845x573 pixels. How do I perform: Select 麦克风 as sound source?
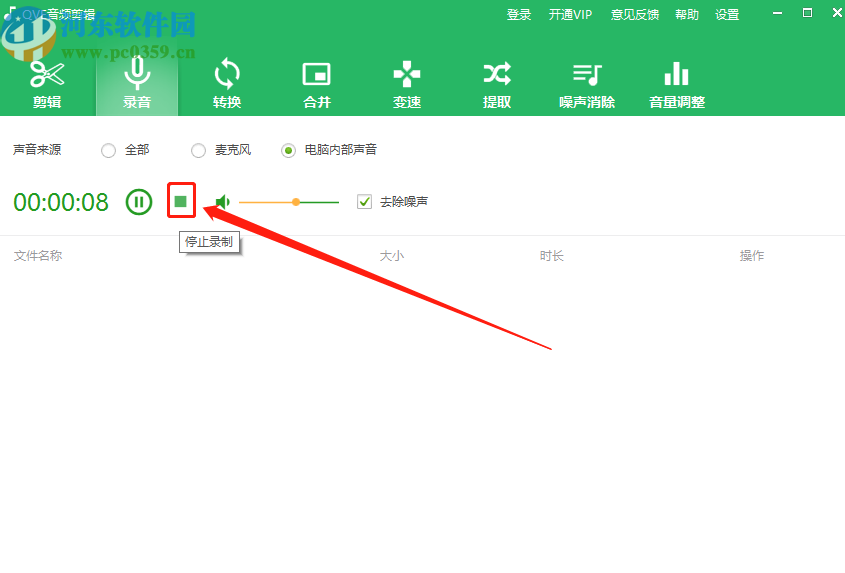point(198,150)
